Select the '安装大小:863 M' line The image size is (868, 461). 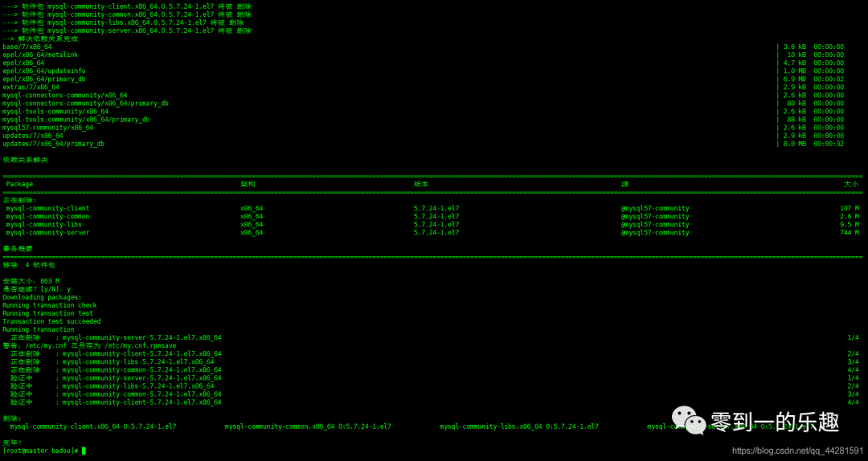click(x=31, y=281)
